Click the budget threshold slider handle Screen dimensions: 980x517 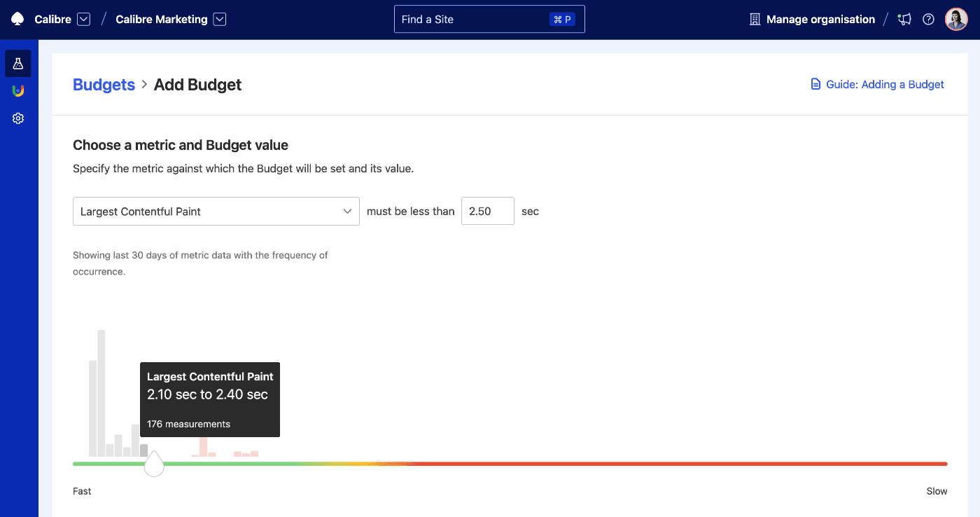pos(154,463)
